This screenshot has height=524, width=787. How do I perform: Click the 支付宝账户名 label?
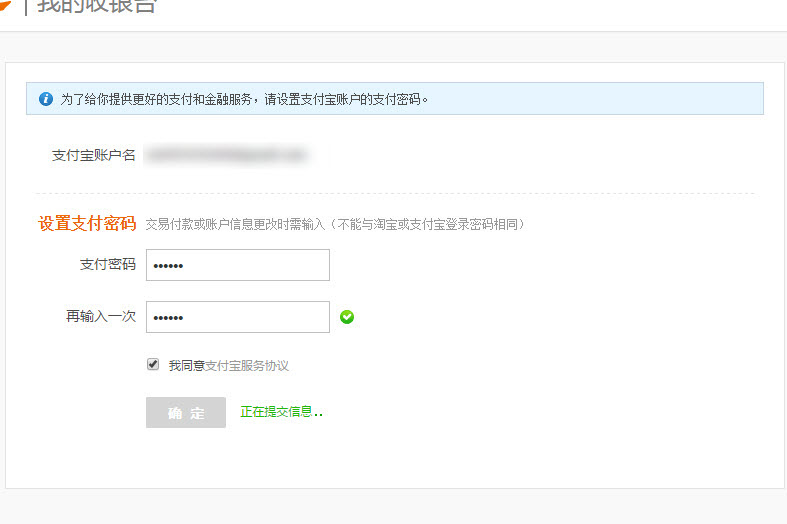tap(94, 156)
